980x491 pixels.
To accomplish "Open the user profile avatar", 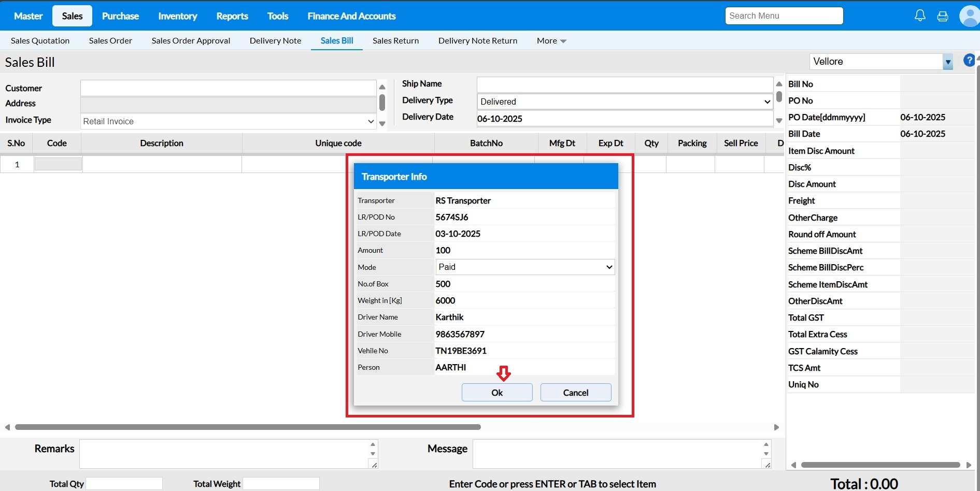I will [969, 16].
